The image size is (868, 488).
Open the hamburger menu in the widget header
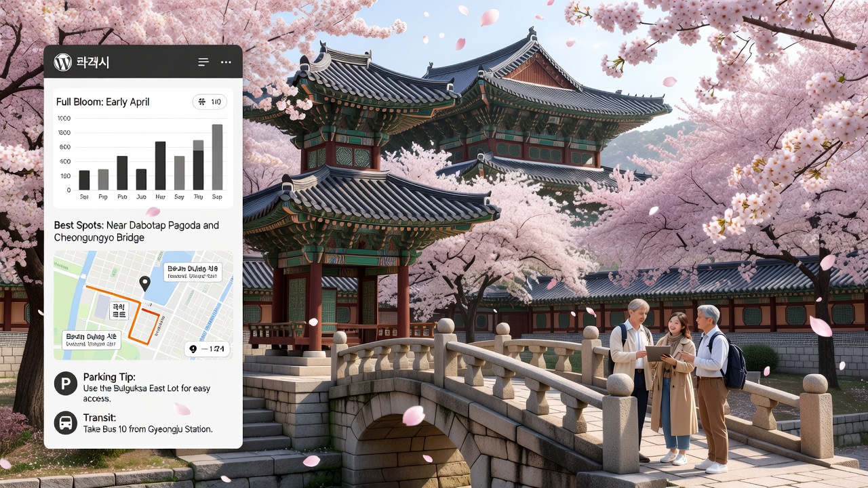(x=203, y=62)
